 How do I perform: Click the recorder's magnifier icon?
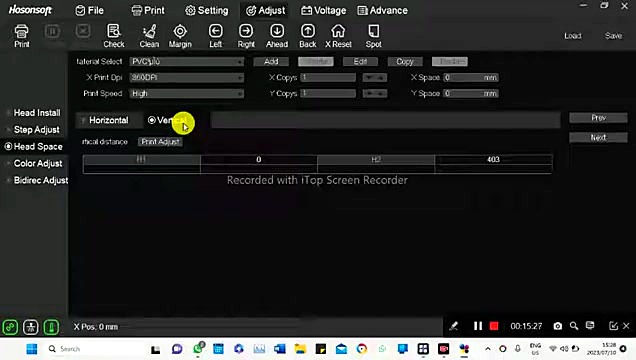pos(574,326)
